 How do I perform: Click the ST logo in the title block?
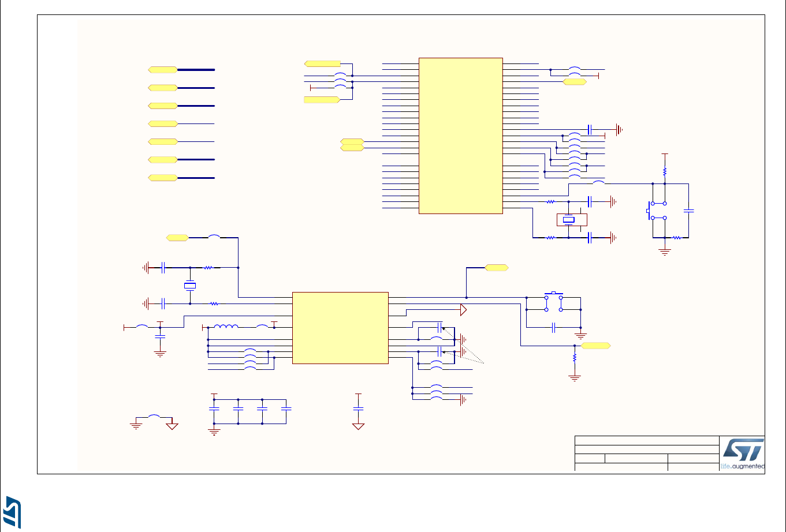click(x=743, y=449)
